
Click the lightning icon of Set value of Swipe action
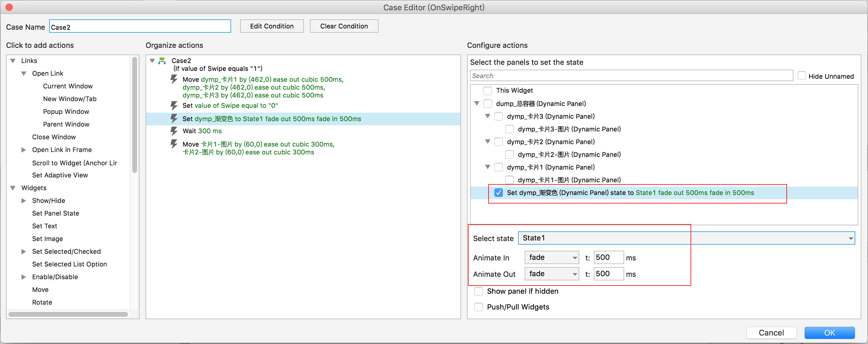pos(174,106)
